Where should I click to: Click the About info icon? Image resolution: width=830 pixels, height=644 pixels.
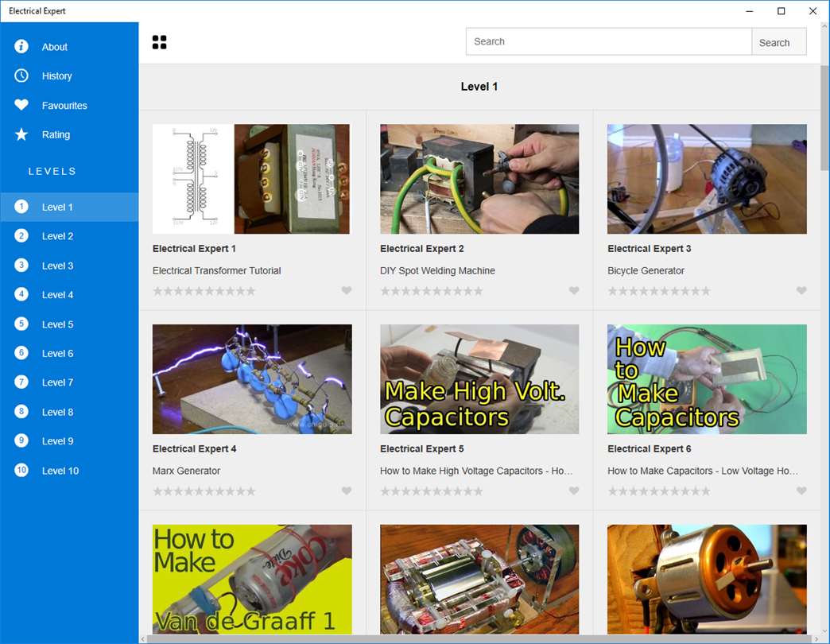click(21, 47)
